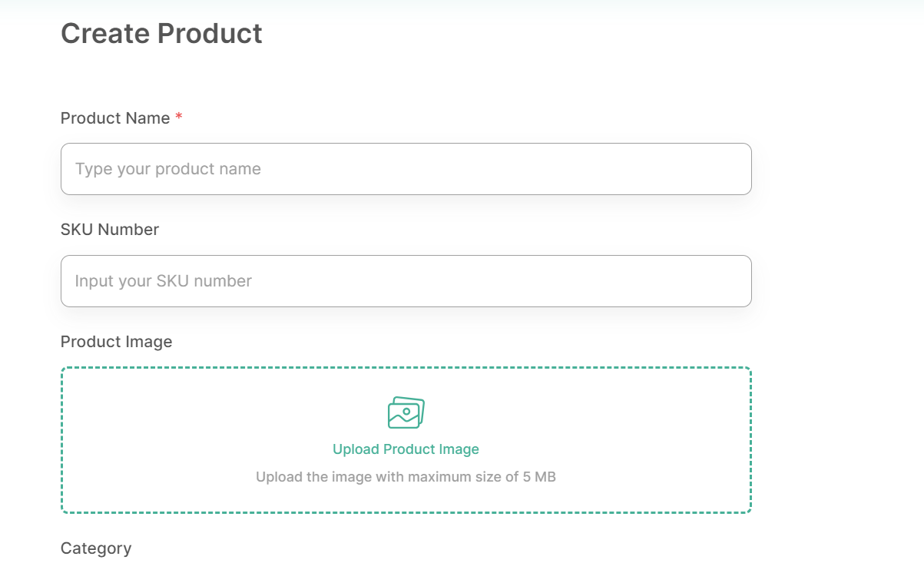Click the "Type your product name" placeholder
Viewport: 924px width, 563px height.
pyautogui.click(x=168, y=169)
